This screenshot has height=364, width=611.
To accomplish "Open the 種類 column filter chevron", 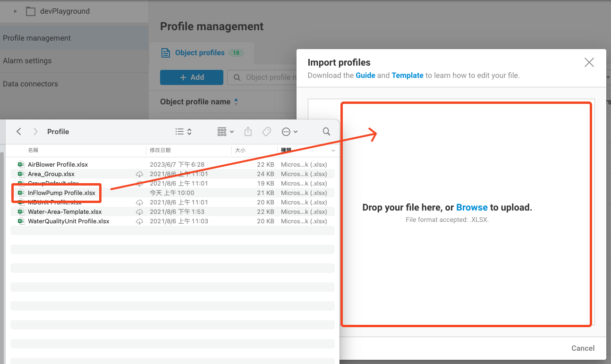I will click(x=333, y=150).
